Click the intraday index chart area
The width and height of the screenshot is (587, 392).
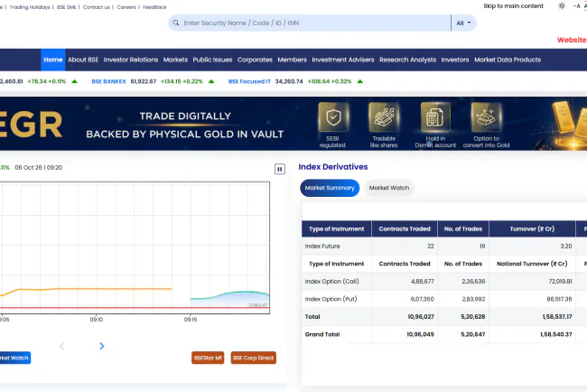click(135, 247)
